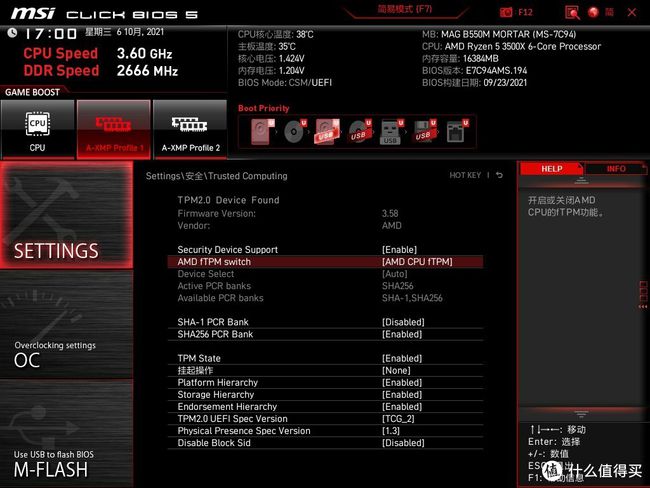Change Storage Hierarchy setting
This screenshot has height=488, width=650.
(325, 394)
